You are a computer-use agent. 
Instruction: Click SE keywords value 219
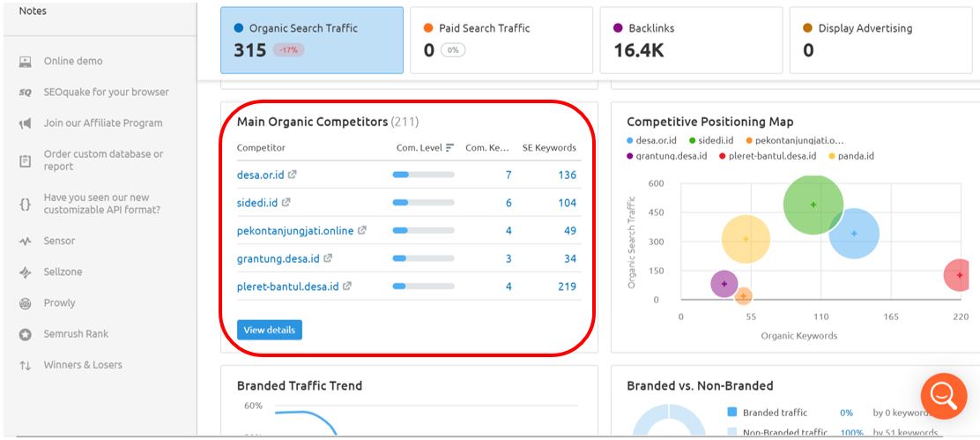[568, 287]
